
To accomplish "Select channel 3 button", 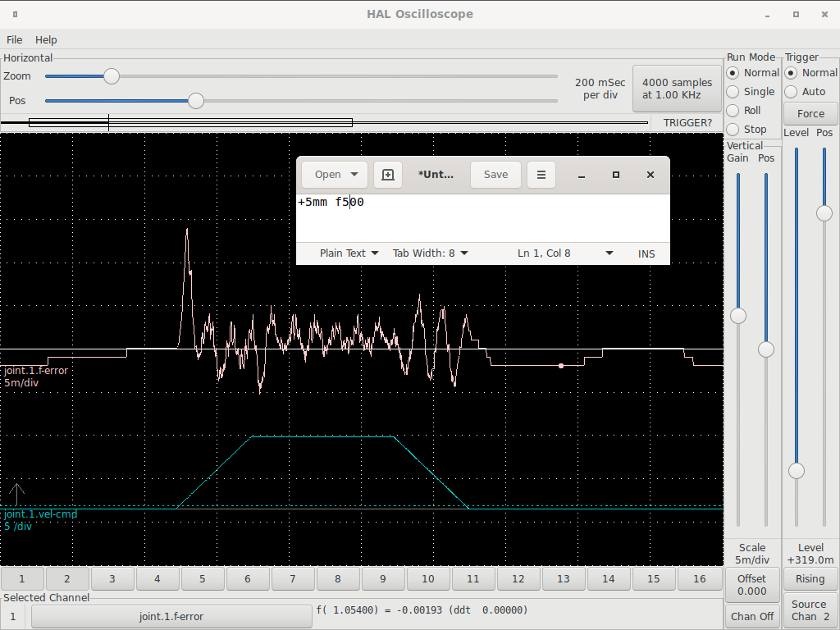I will 112,578.
